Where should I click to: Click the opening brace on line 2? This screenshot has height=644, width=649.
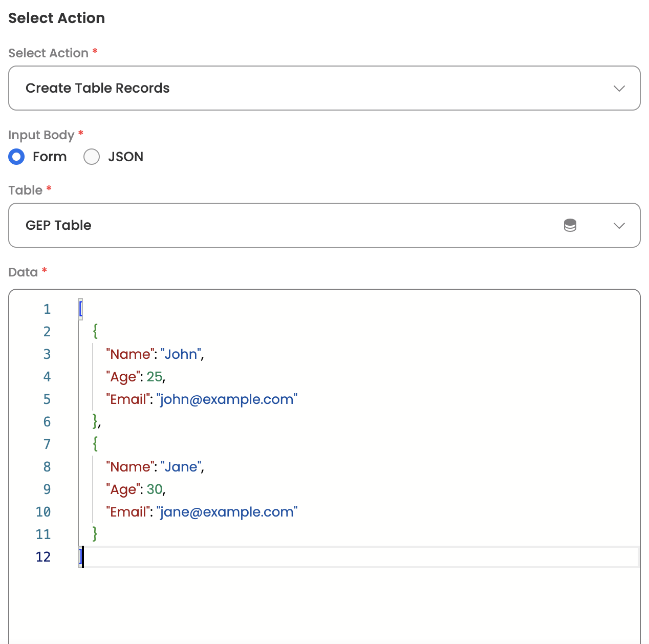95,332
